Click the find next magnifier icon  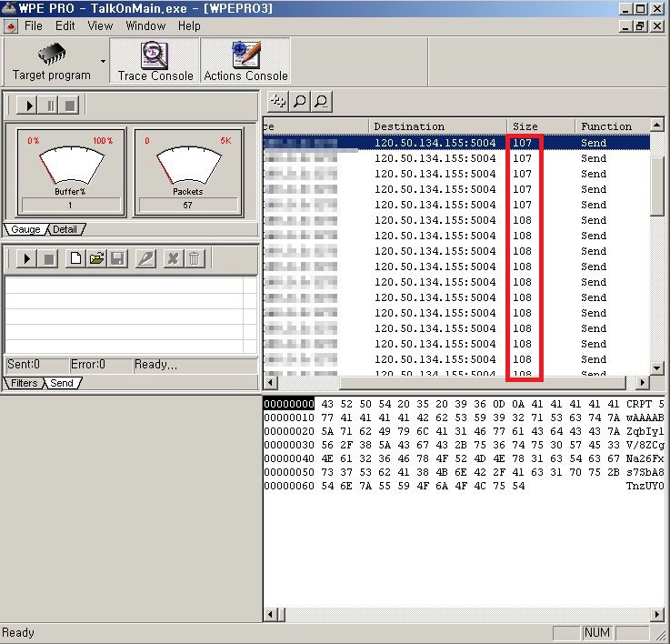(x=321, y=101)
